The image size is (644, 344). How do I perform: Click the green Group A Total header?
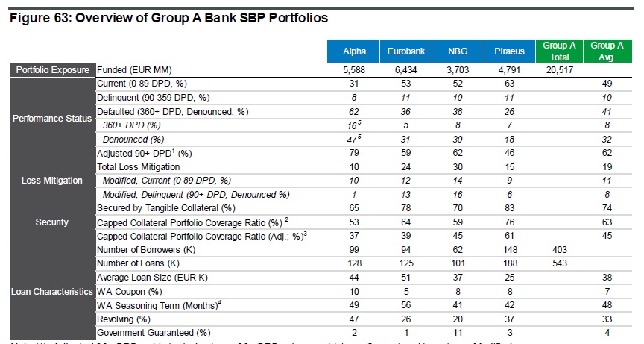click(x=560, y=51)
